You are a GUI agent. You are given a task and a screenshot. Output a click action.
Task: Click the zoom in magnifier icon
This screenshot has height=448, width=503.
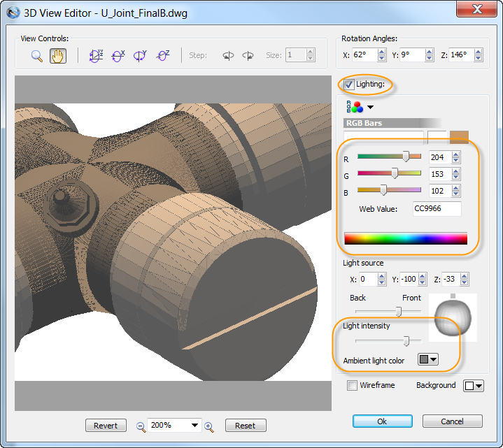pos(209,427)
